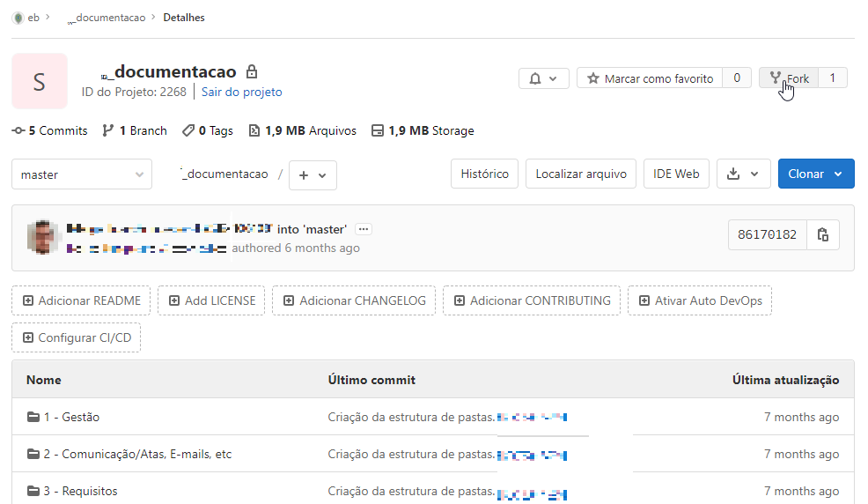Viewport: 868px width, 504px height.
Task: Open the 1,9 MB Arquivos link
Action: [303, 130]
